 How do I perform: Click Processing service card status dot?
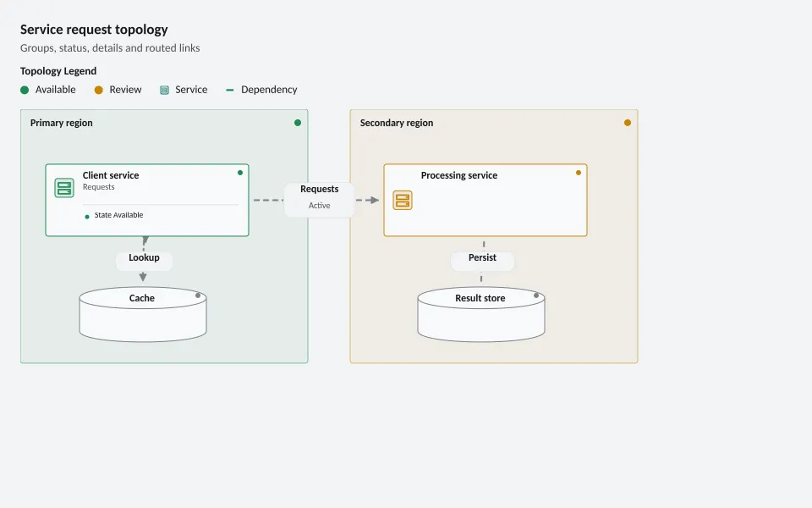click(579, 173)
